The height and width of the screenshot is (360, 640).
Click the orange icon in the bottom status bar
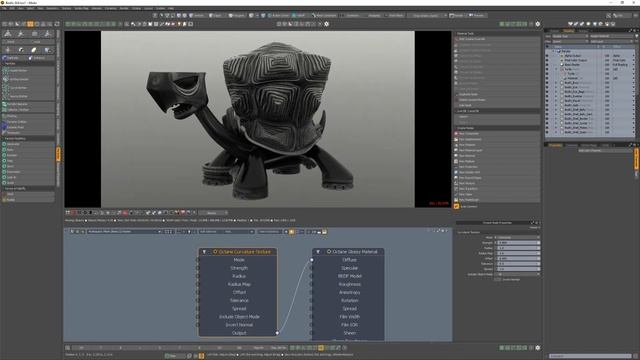click(201, 356)
